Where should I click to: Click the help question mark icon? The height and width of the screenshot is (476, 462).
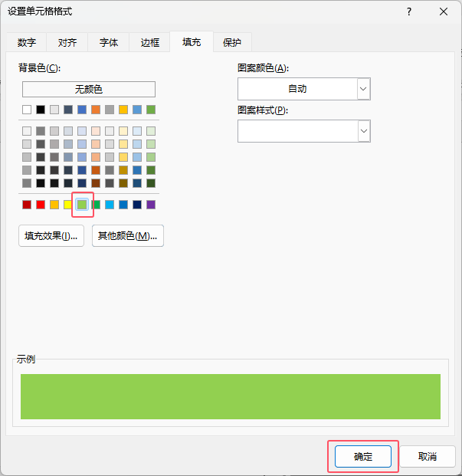(409, 11)
